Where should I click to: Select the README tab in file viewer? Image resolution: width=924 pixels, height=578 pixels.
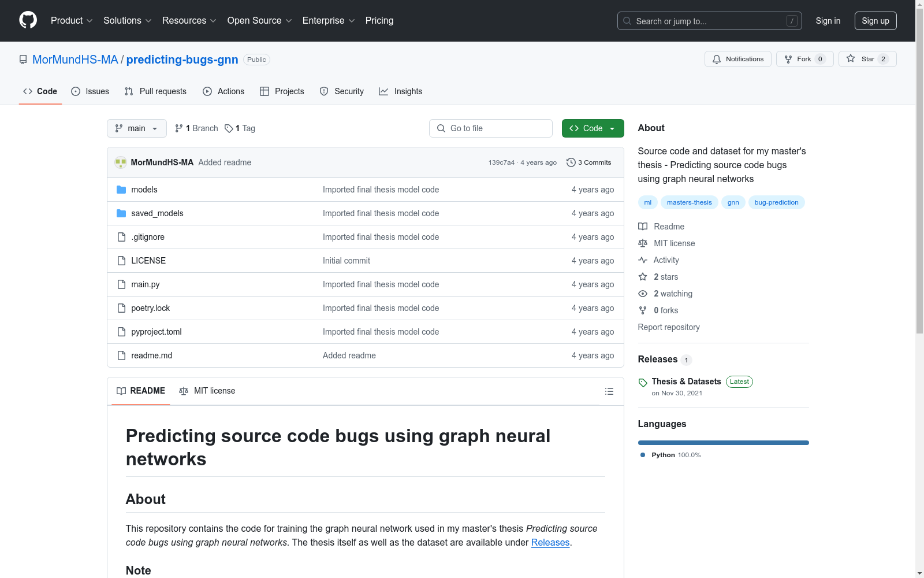pyautogui.click(x=141, y=391)
